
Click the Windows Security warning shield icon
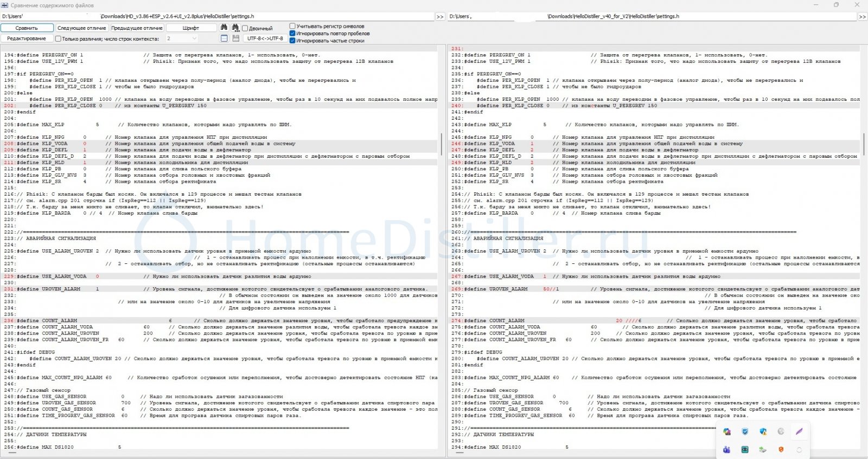pyautogui.click(x=763, y=432)
